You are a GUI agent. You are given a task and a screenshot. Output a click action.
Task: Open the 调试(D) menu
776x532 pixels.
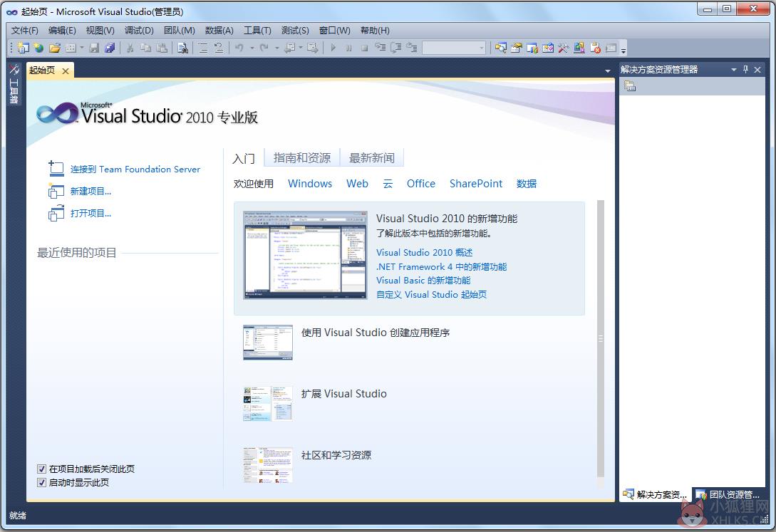[x=139, y=30]
